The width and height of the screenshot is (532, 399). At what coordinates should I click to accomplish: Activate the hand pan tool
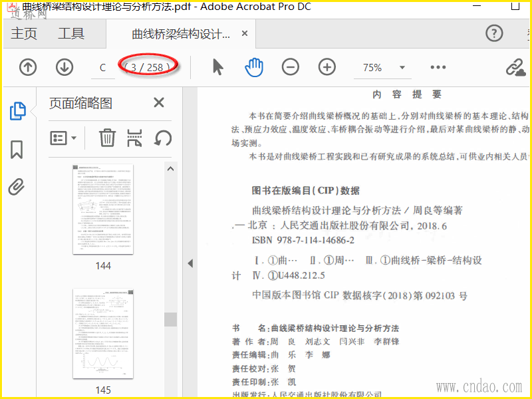(254, 67)
